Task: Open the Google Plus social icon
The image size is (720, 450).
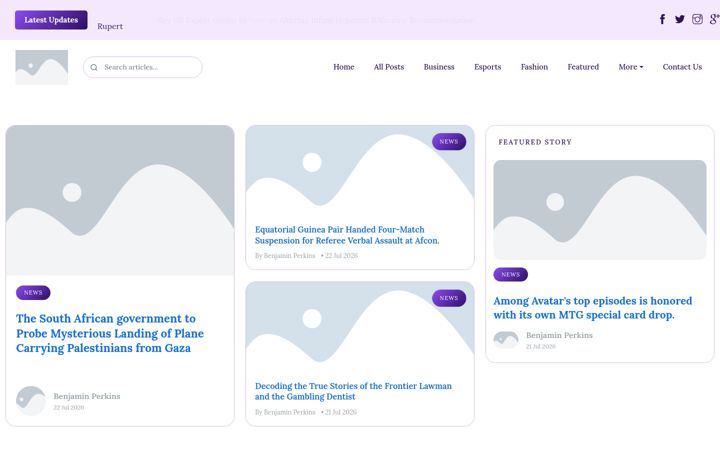Action: pyautogui.click(x=714, y=19)
